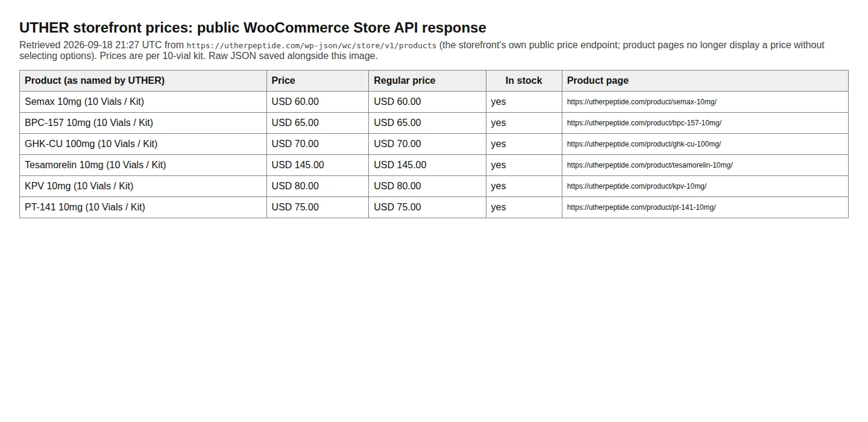The height and width of the screenshot is (422, 868).
Task: Click 'yes' in stock value for KPV row
Action: [x=498, y=186]
